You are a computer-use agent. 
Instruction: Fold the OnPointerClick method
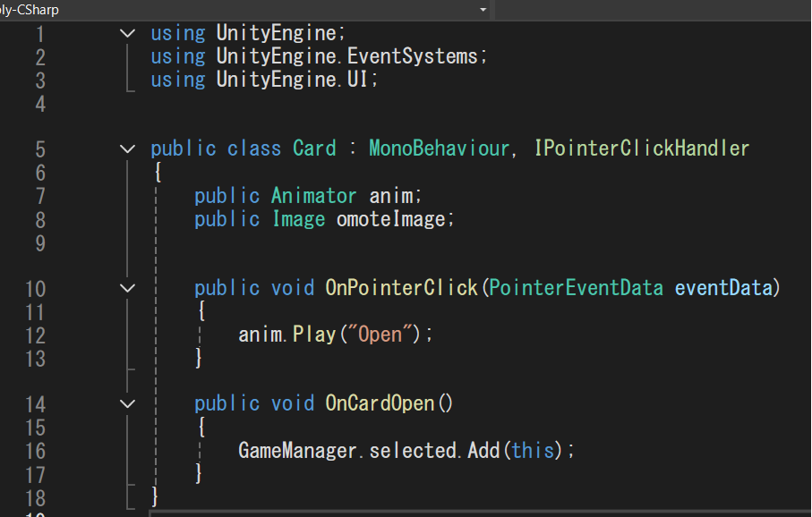pyautogui.click(x=127, y=288)
